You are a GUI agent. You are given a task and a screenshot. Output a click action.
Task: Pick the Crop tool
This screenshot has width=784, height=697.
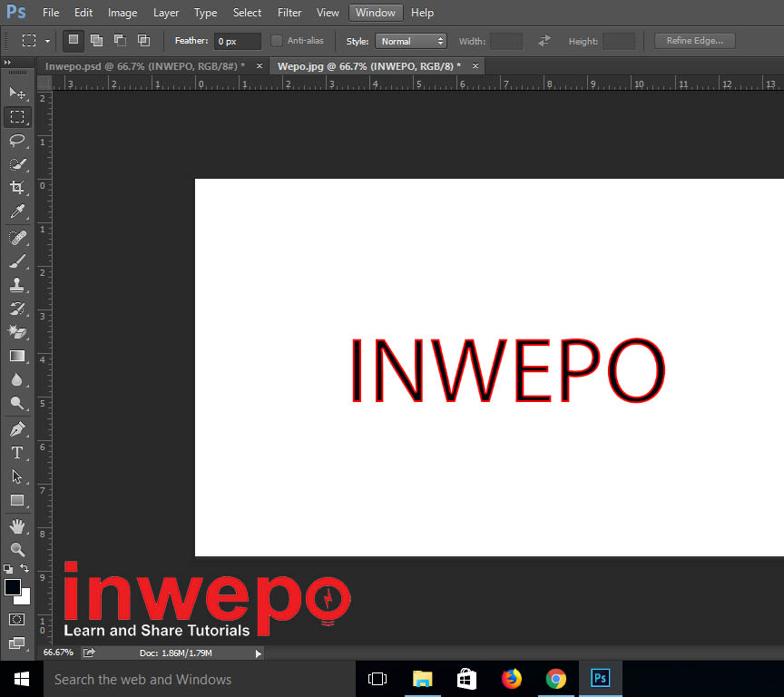(x=17, y=188)
